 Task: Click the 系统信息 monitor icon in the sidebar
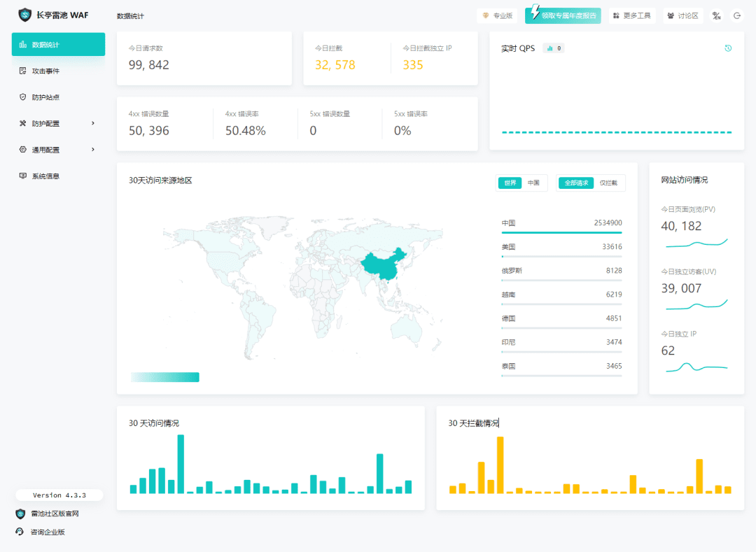pyautogui.click(x=23, y=176)
